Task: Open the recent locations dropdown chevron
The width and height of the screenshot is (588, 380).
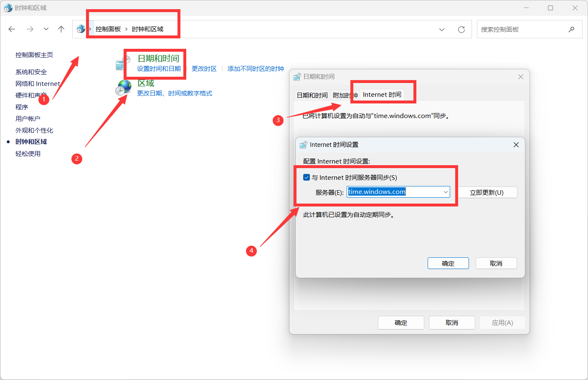Action: [46, 29]
